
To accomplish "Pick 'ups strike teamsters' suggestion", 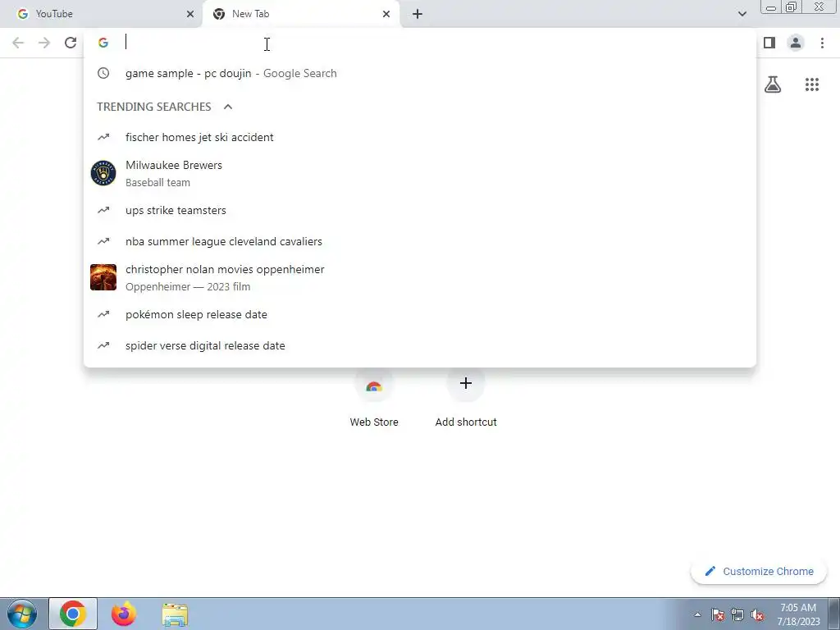I will coord(420,211).
